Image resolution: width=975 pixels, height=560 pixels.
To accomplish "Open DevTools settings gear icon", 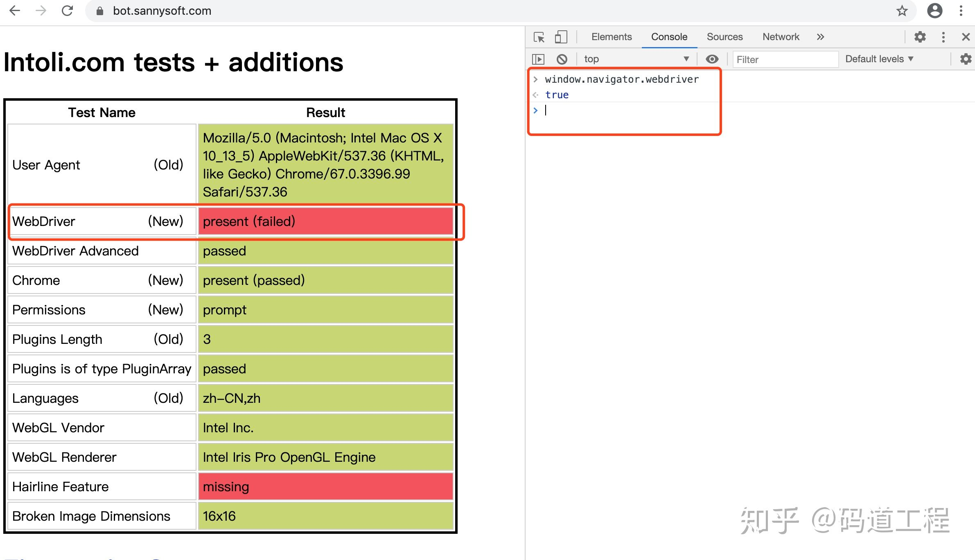I will pyautogui.click(x=920, y=37).
